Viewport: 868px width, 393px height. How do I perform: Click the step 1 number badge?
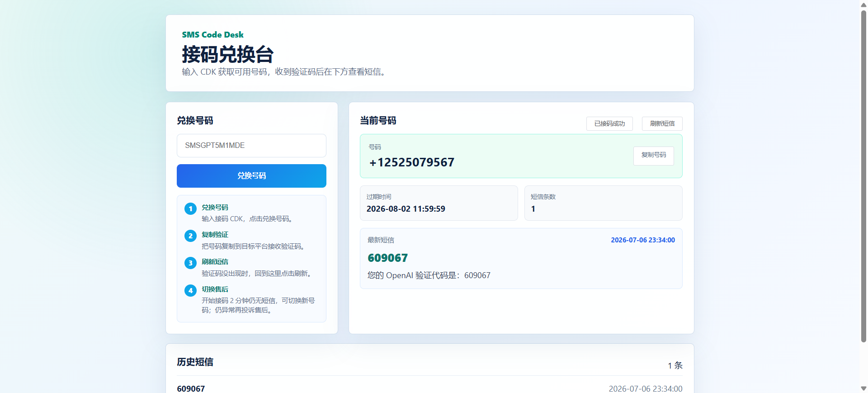pyautogui.click(x=190, y=208)
